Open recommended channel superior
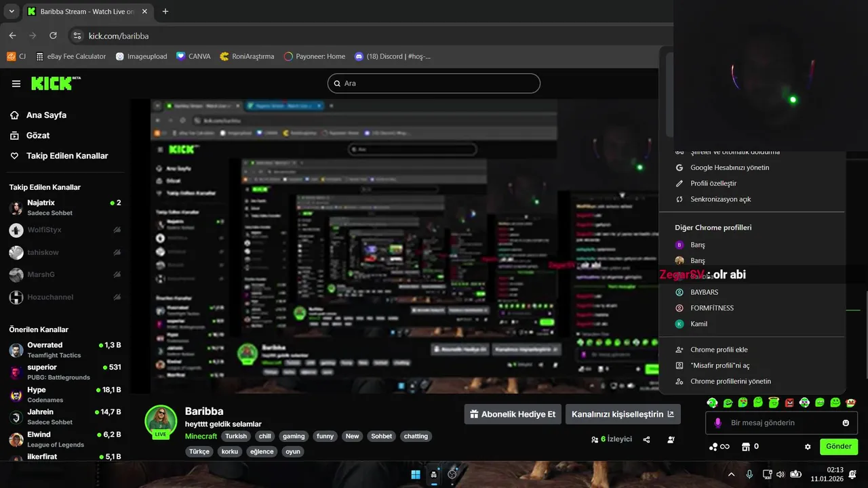868x488 pixels. 65,372
